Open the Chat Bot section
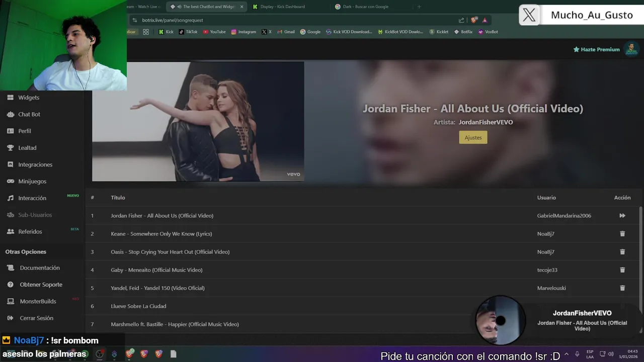This screenshot has height=362, width=644. pos(29,114)
